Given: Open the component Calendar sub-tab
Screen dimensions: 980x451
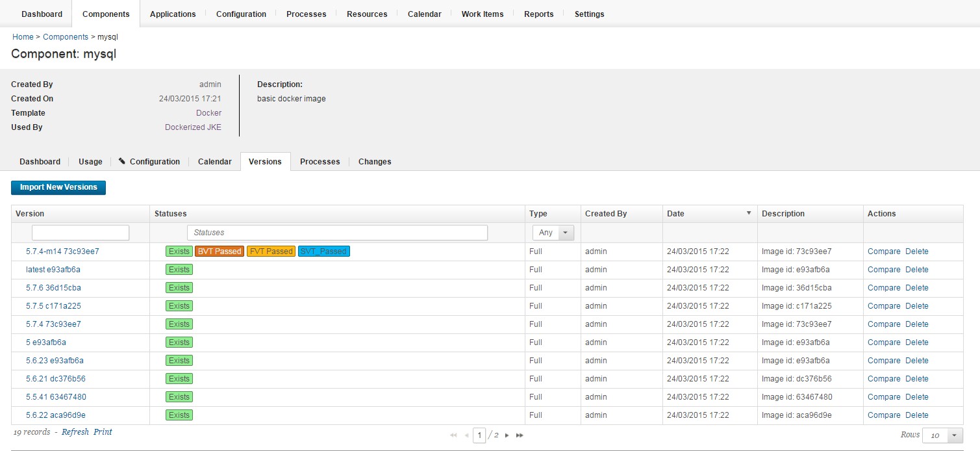Looking at the screenshot, I should pos(215,161).
